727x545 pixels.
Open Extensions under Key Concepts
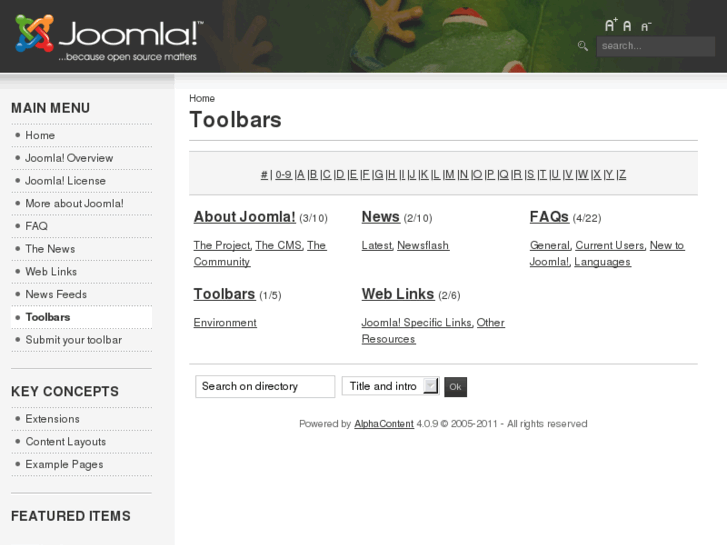(x=52, y=419)
